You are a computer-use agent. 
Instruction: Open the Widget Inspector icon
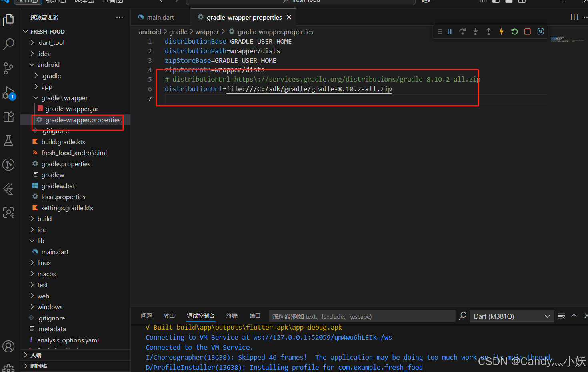click(540, 32)
